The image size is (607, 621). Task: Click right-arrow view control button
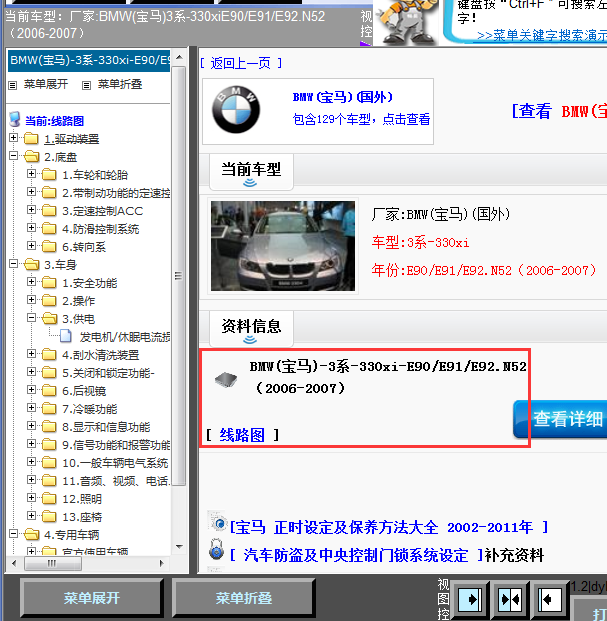point(470,599)
